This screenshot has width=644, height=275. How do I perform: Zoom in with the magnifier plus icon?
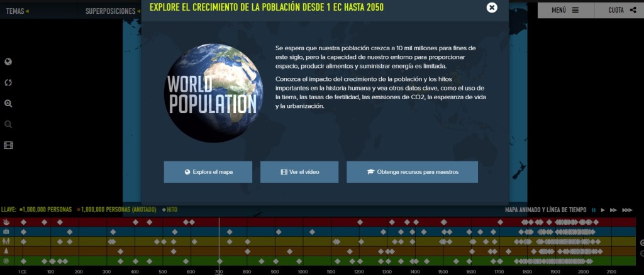[x=8, y=104]
